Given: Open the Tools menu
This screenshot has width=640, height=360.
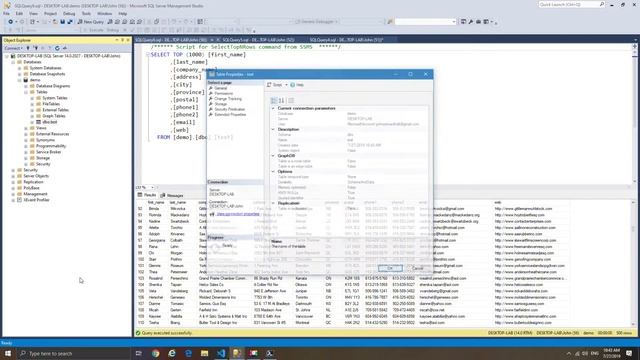Looking at the screenshot, I should [x=86, y=13].
